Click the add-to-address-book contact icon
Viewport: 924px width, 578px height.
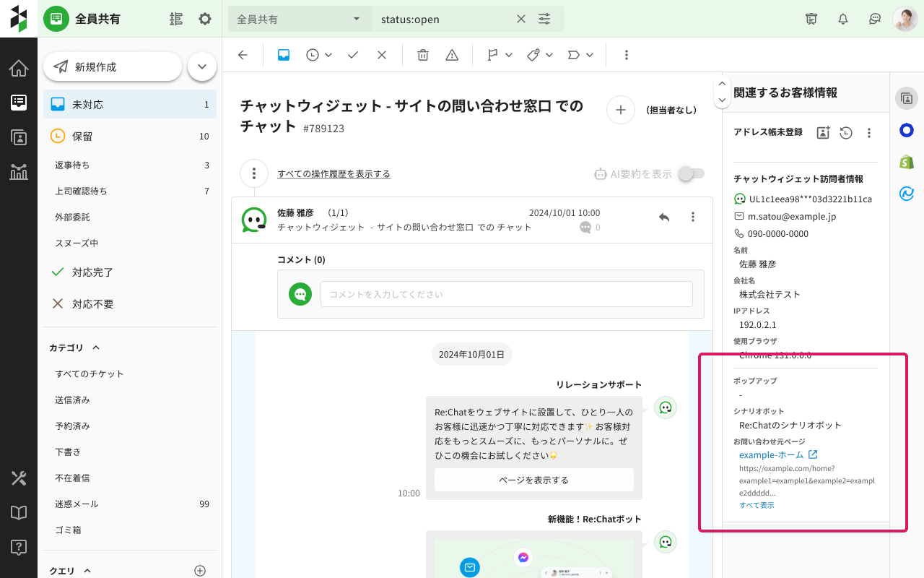pyautogui.click(x=823, y=132)
